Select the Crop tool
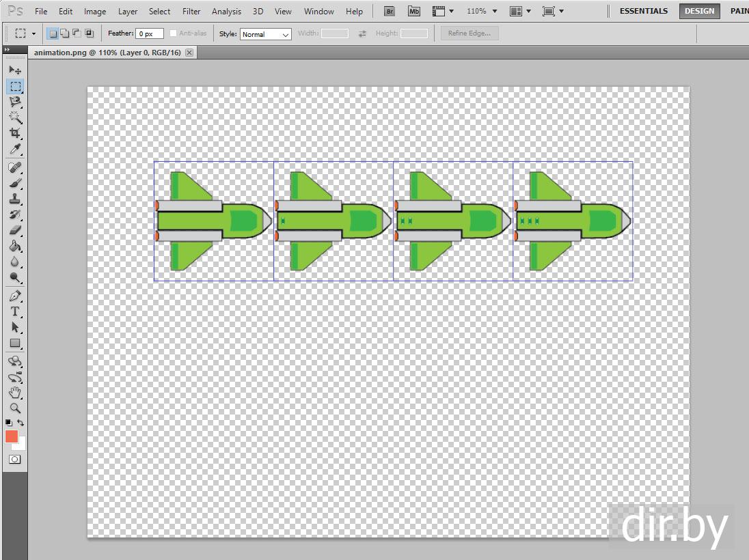This screenshot has height=560, width=749. tap(15, 133)
